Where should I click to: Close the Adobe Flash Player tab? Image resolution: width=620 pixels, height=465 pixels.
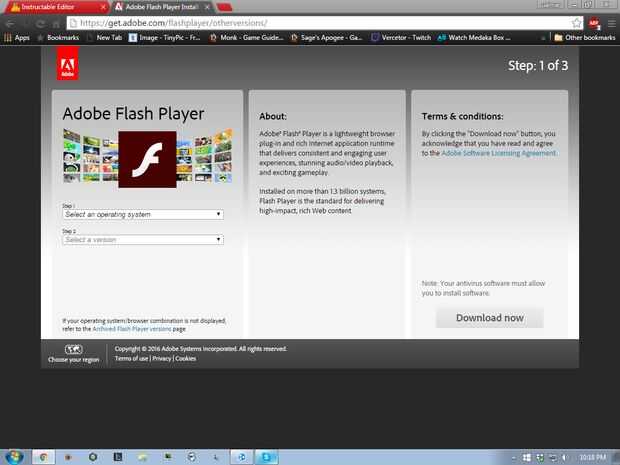207,7
